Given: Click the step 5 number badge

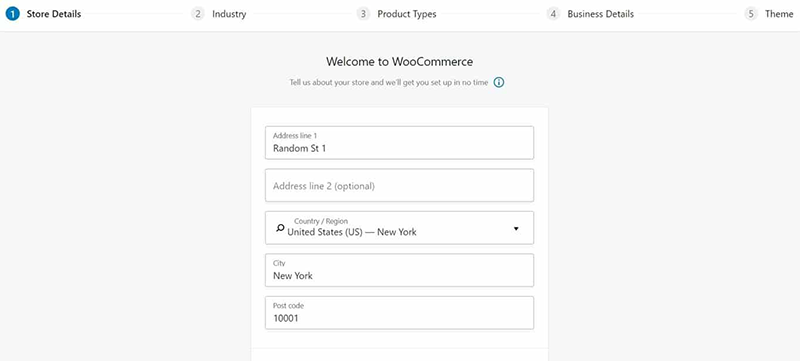Looking at the screenshot, I should pos(751,14).
